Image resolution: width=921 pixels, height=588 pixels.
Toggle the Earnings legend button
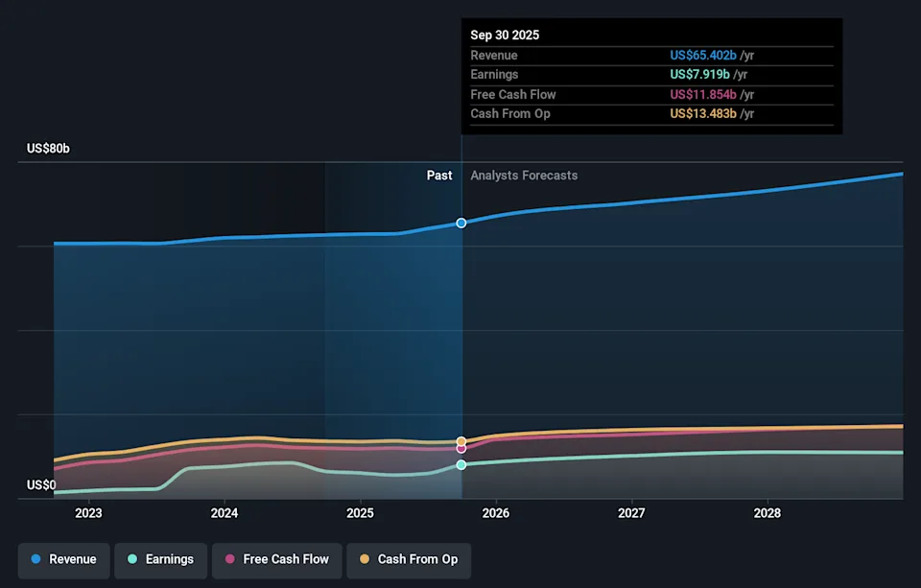(159, 559)
